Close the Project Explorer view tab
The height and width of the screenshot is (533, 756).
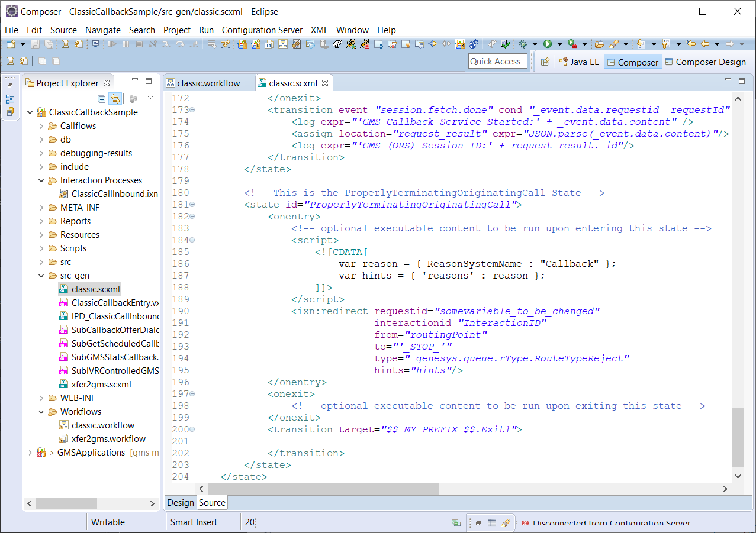(x=107, y=83)
